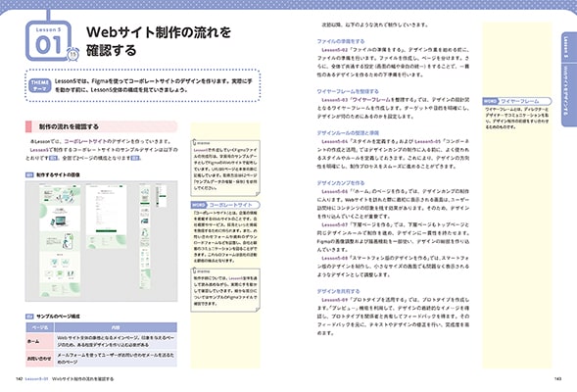Open the ワイヤーフレームを整理する heading link
This screenshot has height=392, width=577.
coord(348,91)
